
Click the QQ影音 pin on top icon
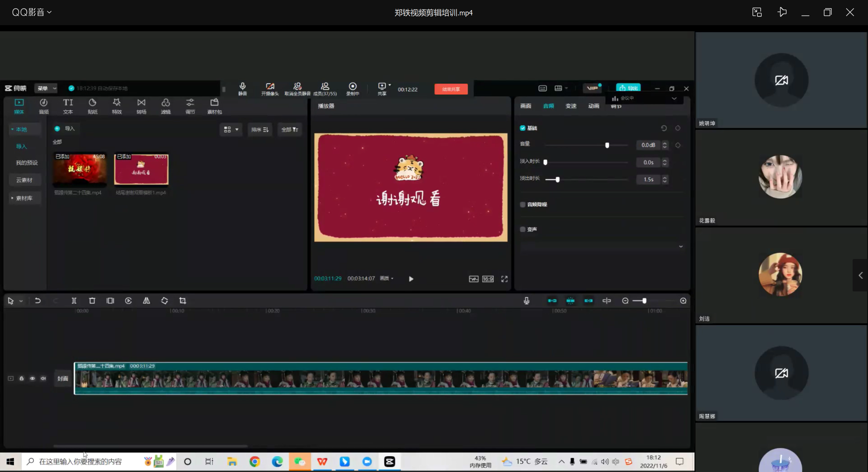pos(782,12)
